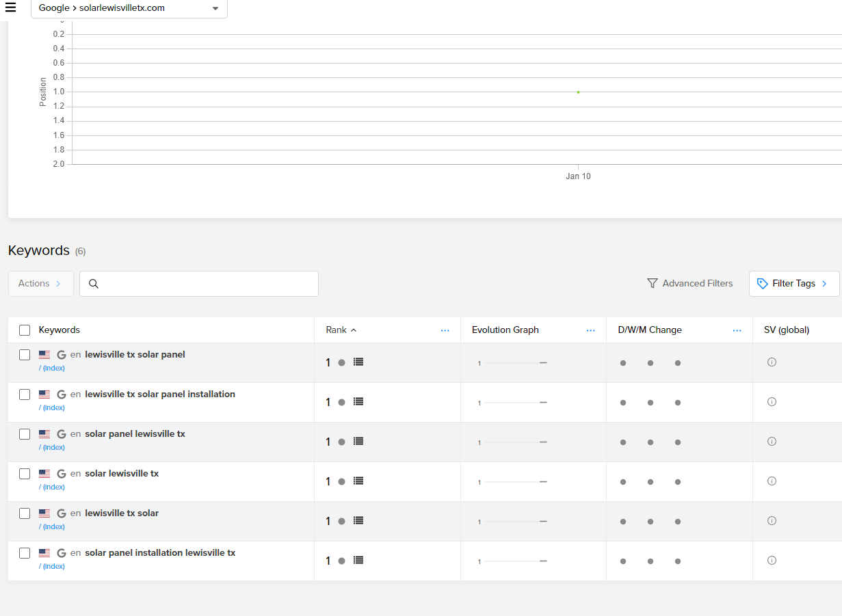
Task: Open the Actions menu
Action: (41, 284)
